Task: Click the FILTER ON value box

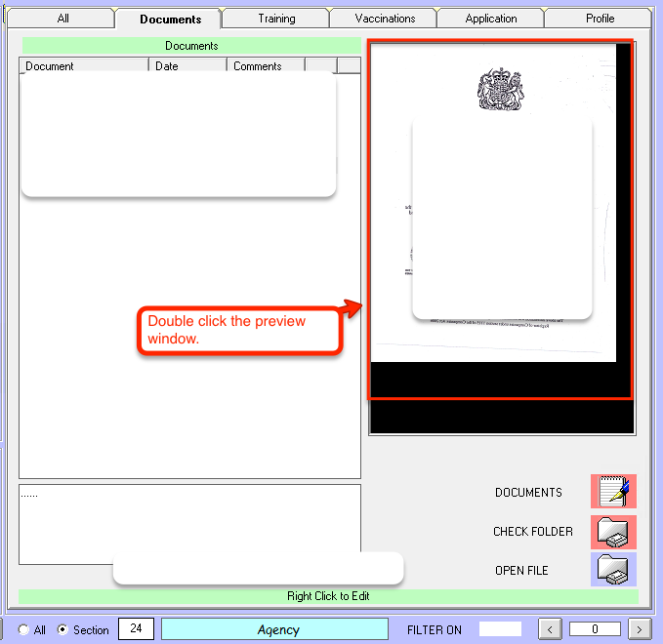Action: [x=500, y=629]
